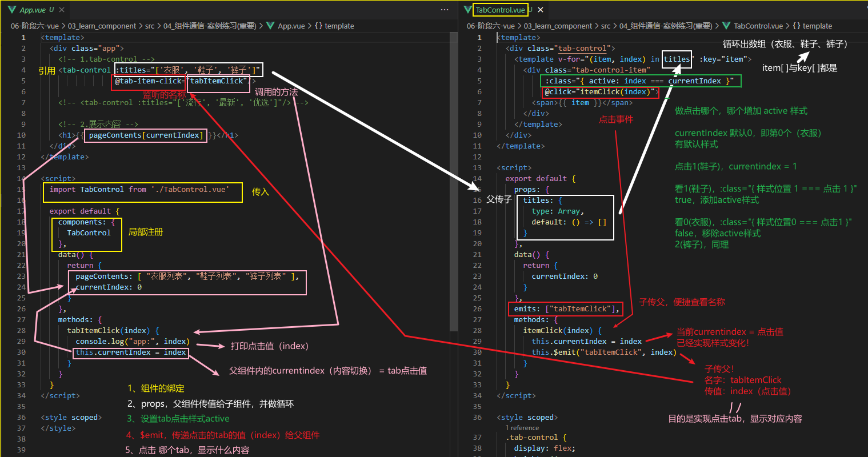Click 'console.log("app:", index)' in App.vue
Image resolution: width=868 pixels, height=457 pixels.
coord(132,341)
